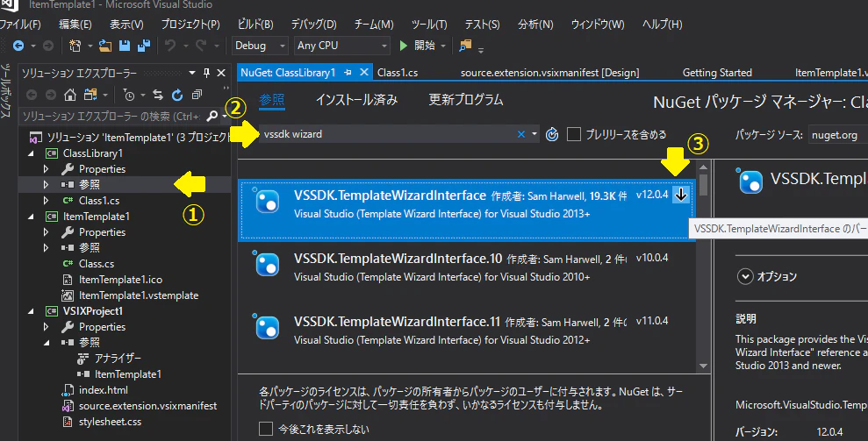Image resolution: width=868 pixels, height=441 pixels.
Task: Click the Navigate Backward toolbar icon
Action: click(x=18, y=46)
